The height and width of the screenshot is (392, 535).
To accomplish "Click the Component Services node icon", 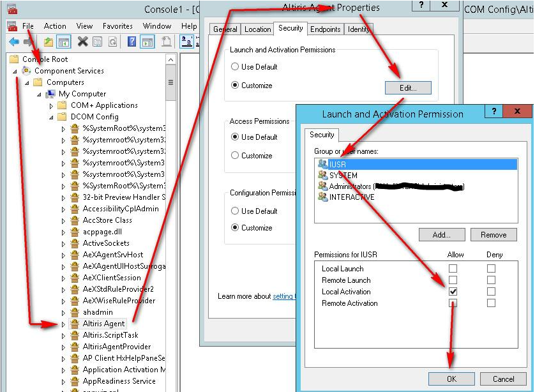I will (x=27, y=71).
